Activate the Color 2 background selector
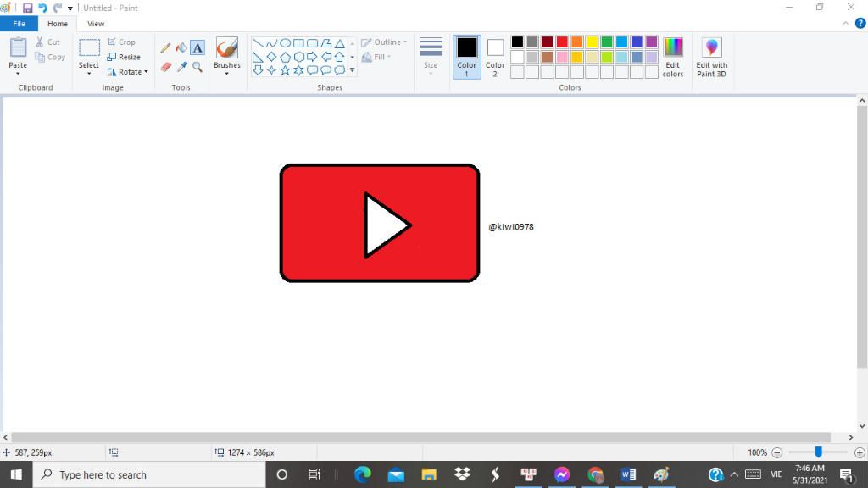This screenshot has height=488, width=868. tap(495, 57)
